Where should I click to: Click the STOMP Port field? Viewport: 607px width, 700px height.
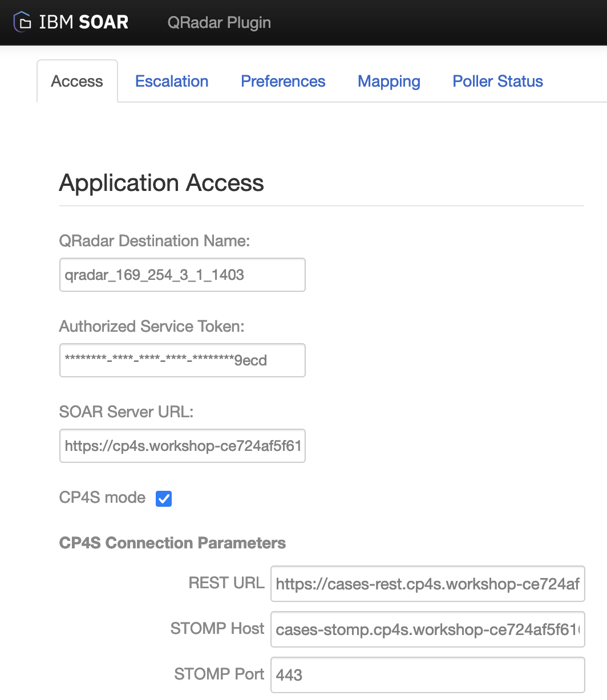[427, 675]
